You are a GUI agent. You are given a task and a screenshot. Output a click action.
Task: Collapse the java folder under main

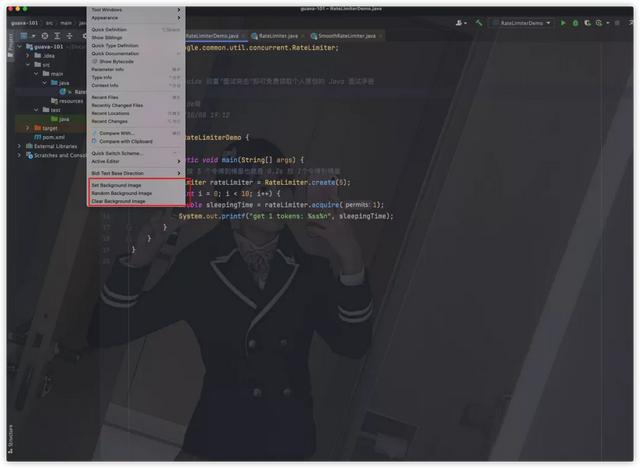click(44, 83)
